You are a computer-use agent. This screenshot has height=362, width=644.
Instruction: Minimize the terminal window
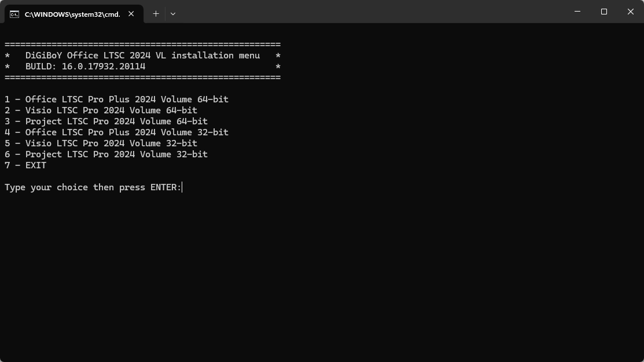[x=577, y=12]
